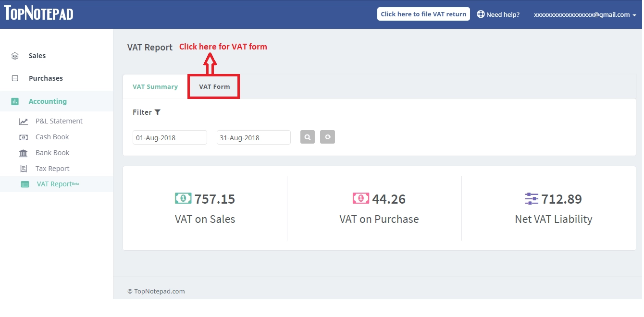Select the VAT Summary tab
Image resolution: width=644 pixels, height=317 pixels.
click(155, 87)
